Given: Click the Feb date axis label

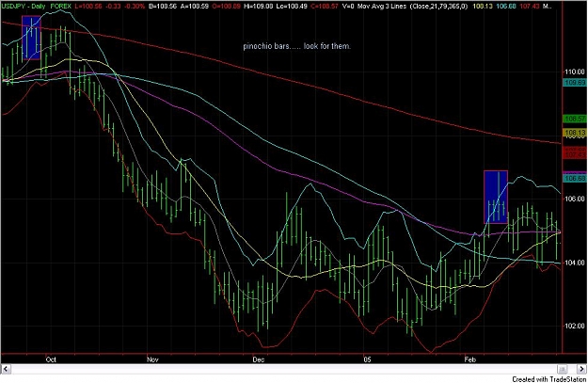Looking at the screenshot, I should [469, 359].
